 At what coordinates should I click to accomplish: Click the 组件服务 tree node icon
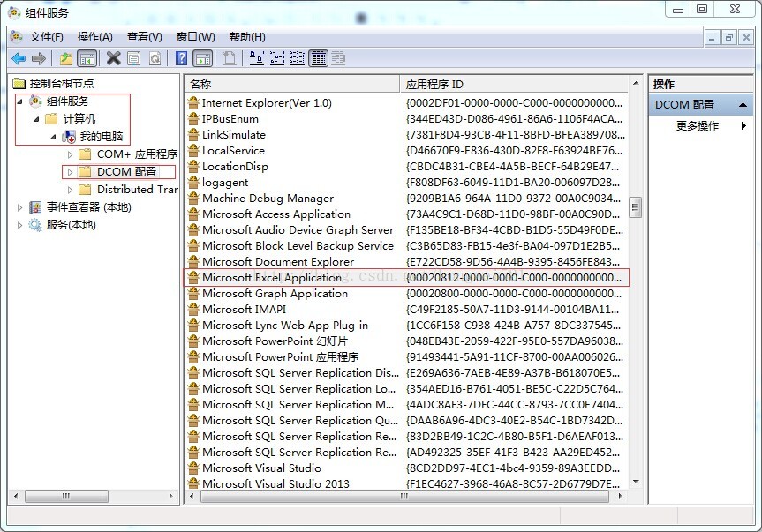pyautogui.click(x=35, y=101)
